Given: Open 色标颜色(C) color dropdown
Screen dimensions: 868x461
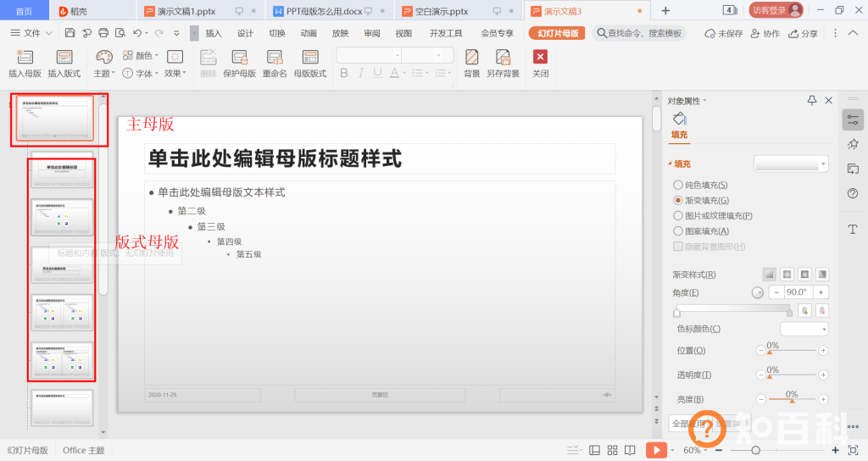Looking at the screenshot, I should 824,329.
